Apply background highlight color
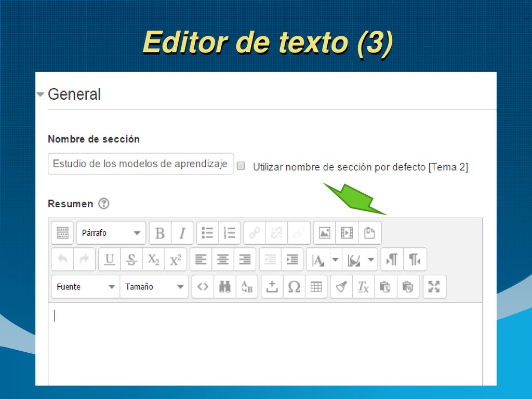This screenshot has width=532, height=399. [354, 260]
